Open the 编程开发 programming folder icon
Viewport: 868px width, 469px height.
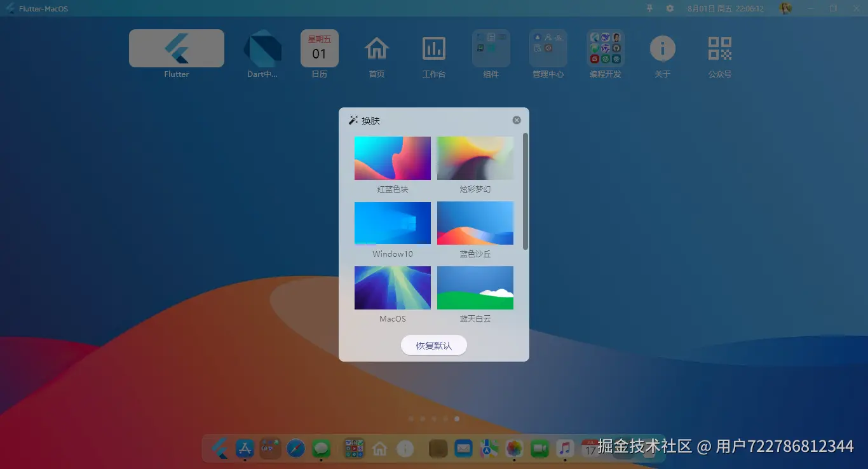click(605, 48)
